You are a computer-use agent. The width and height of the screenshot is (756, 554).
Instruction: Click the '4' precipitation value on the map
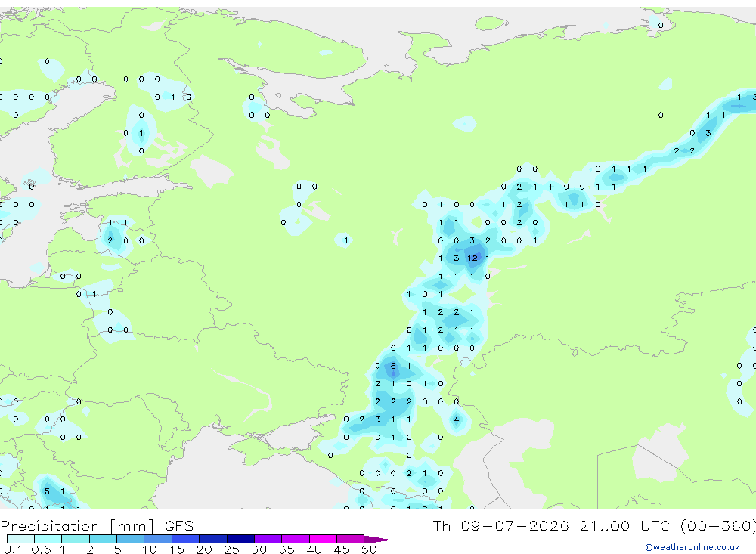456,419
